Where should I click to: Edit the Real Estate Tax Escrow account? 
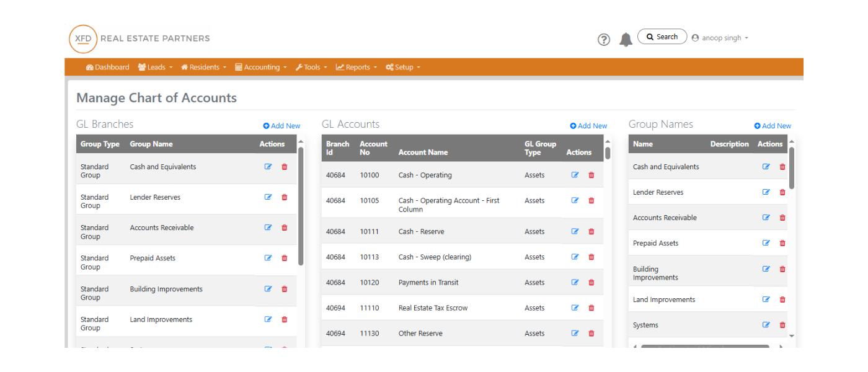[575, 308]
